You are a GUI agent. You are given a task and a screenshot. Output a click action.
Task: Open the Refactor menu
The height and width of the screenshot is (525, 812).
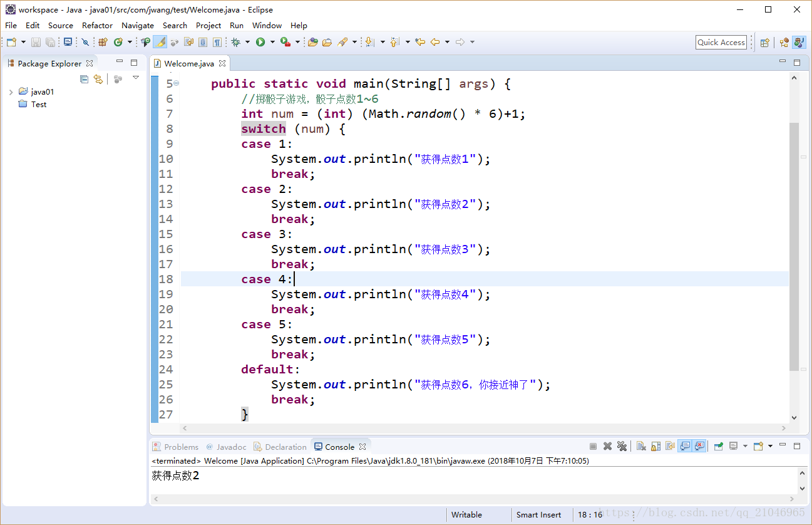click(x=97, y=25)
